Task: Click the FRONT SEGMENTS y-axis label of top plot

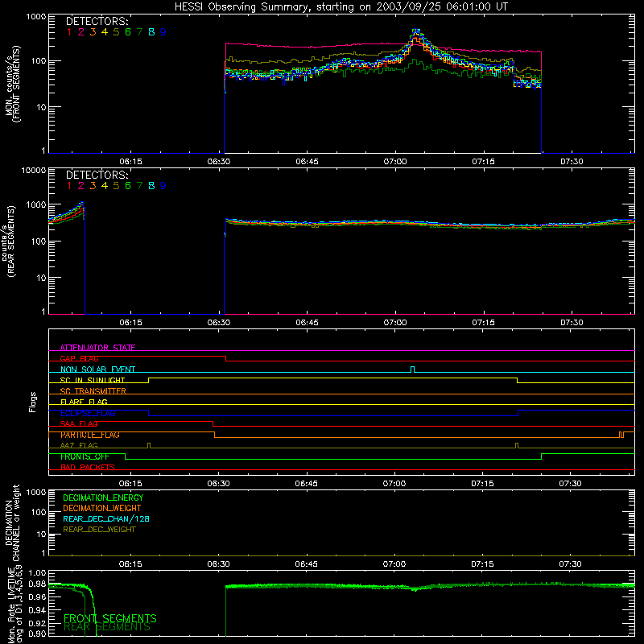Action: [x=17, y=84]
